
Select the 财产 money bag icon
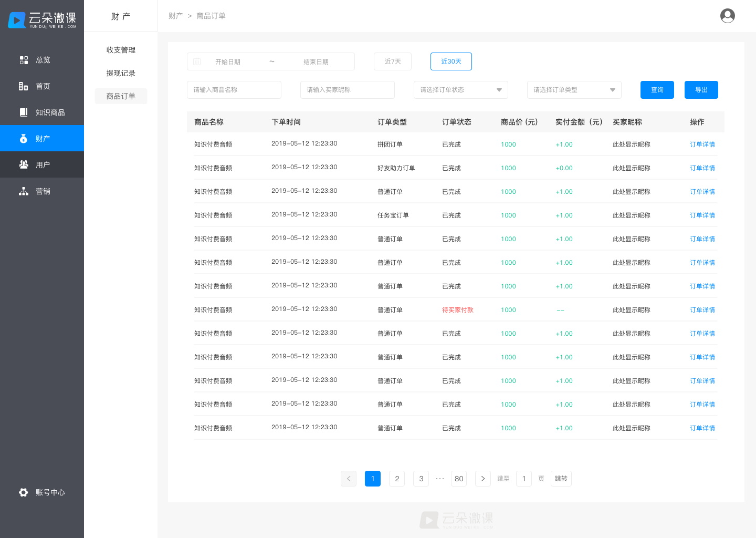(x=24, y=139)
